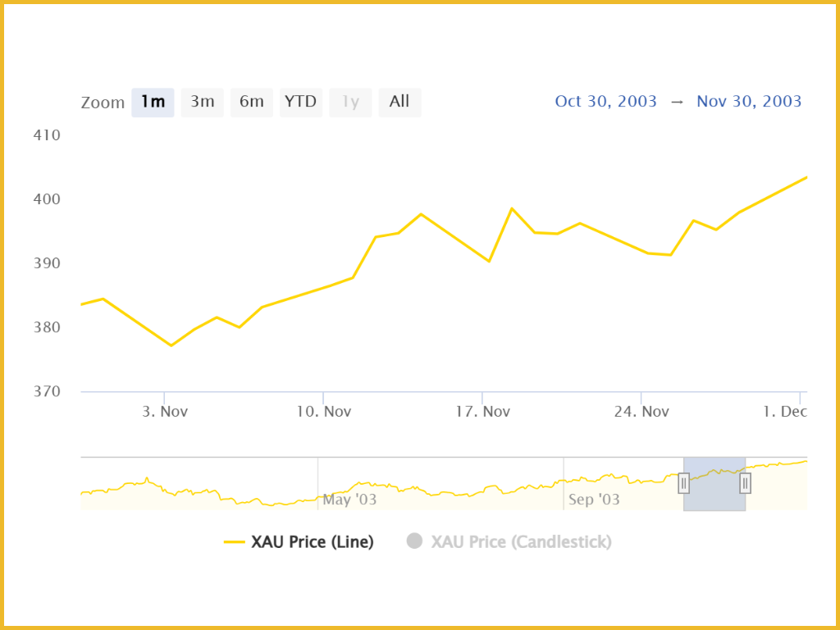Show All data range

[x=399, y=103]
